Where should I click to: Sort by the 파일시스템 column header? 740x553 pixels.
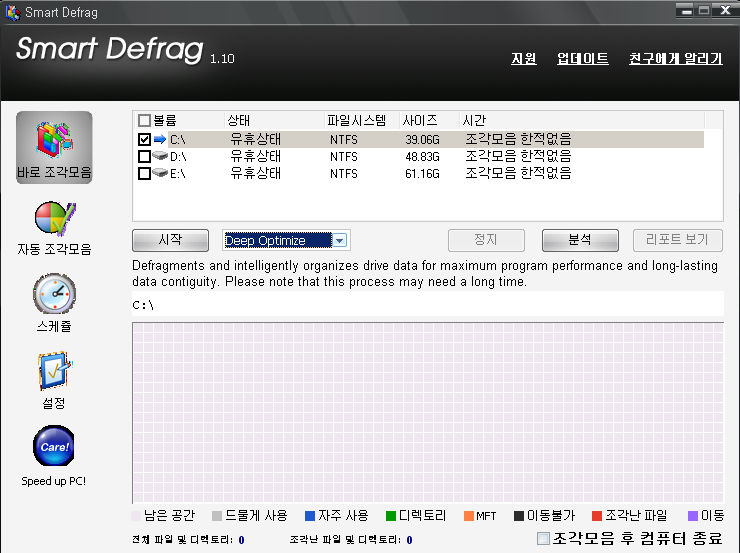click(362, 120)
